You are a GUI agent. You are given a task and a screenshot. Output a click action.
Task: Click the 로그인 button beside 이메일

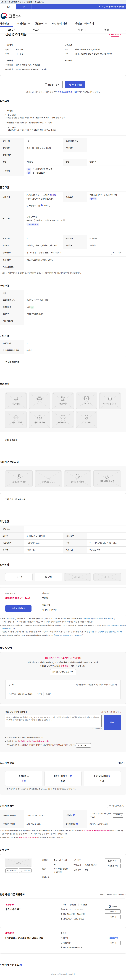(48, 694)
